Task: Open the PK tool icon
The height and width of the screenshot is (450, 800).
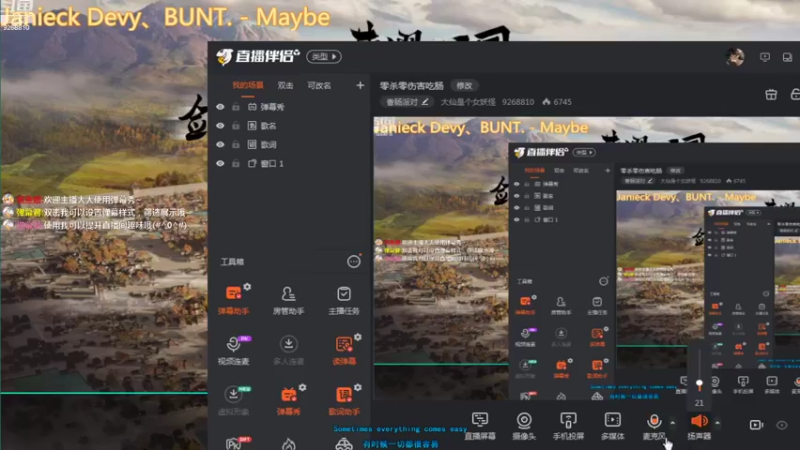Action: pyautogui.click(x=234, y=444)
